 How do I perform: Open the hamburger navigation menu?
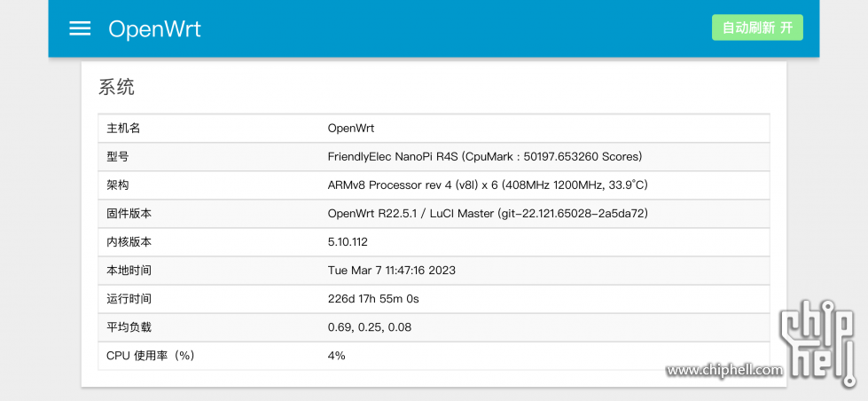pyautogui.click(x=80, y=28)
